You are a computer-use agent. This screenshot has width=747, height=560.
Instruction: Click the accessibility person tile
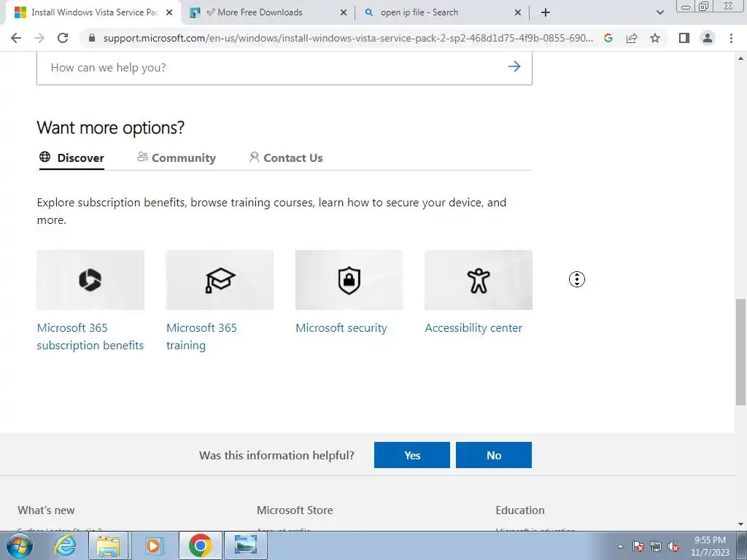(x=479, y=280)
